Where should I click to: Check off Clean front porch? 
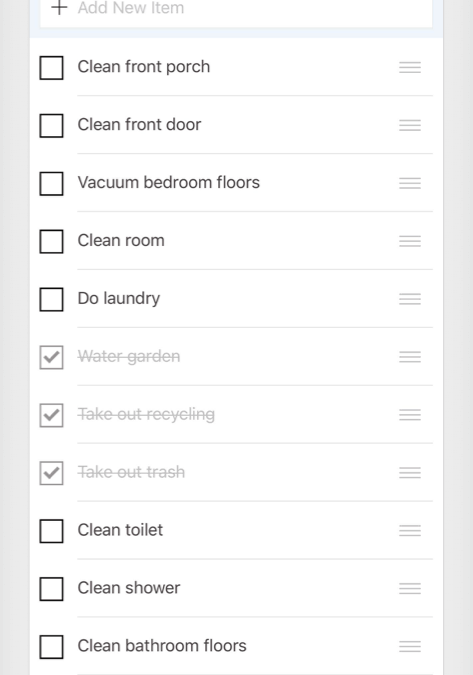(52, 68)
